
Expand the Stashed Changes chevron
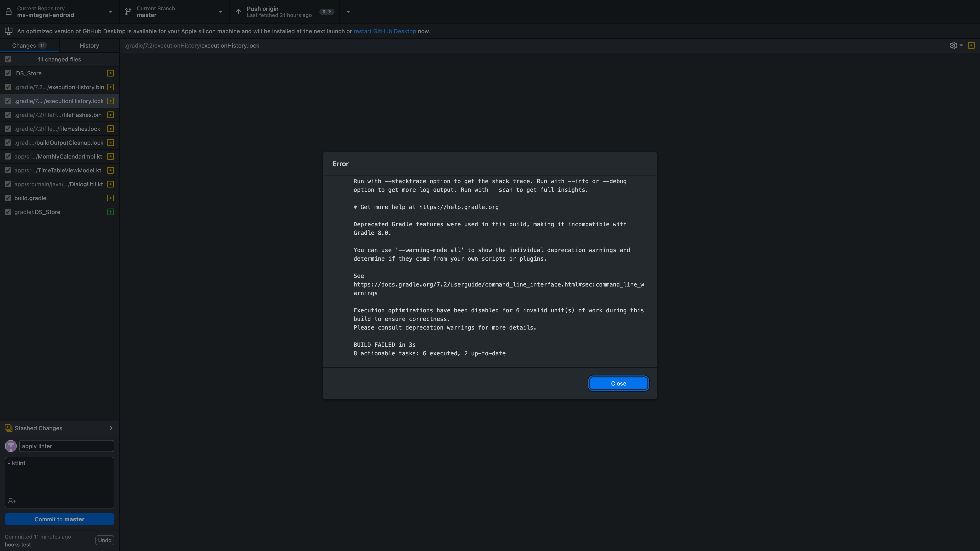(111, 428)
